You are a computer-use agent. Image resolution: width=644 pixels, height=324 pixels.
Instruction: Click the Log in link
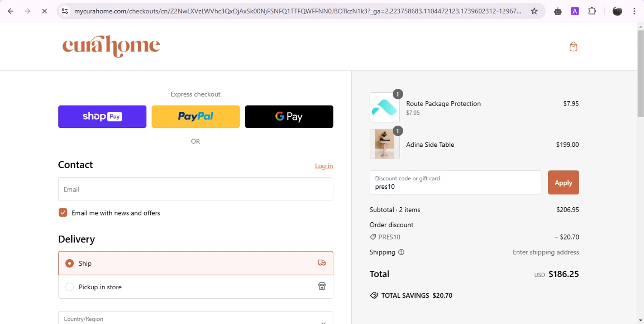(x=324, y=166)
